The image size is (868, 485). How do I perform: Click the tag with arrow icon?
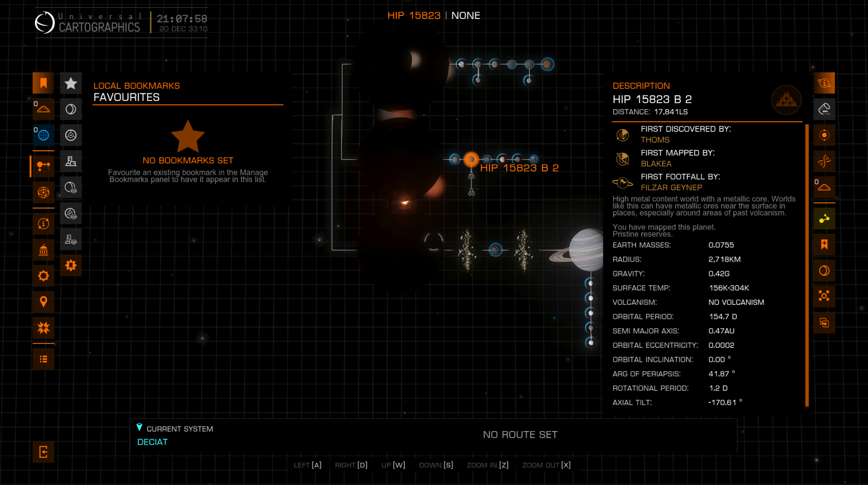tap(824, 109)
